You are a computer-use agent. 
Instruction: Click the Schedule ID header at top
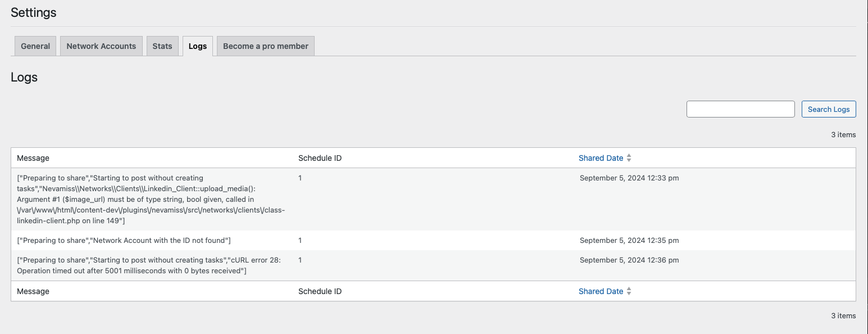click(x=320, y=158)
